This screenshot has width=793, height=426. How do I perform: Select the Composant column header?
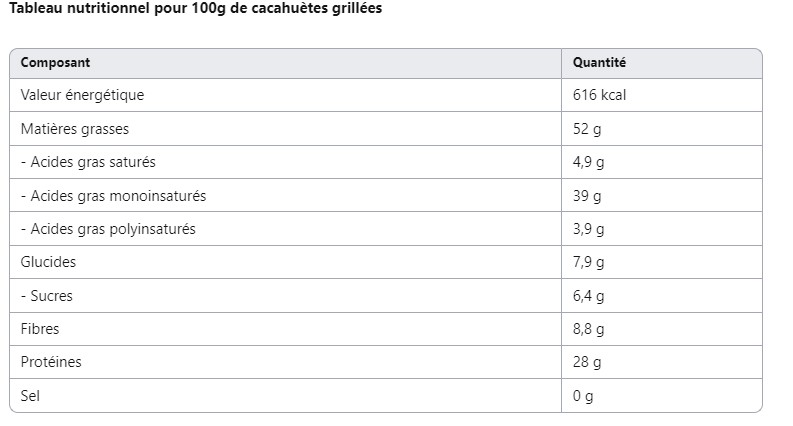56,62
